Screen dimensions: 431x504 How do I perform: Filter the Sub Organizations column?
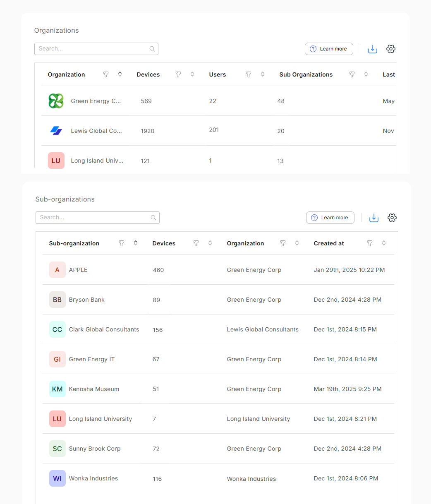(352, 74)
